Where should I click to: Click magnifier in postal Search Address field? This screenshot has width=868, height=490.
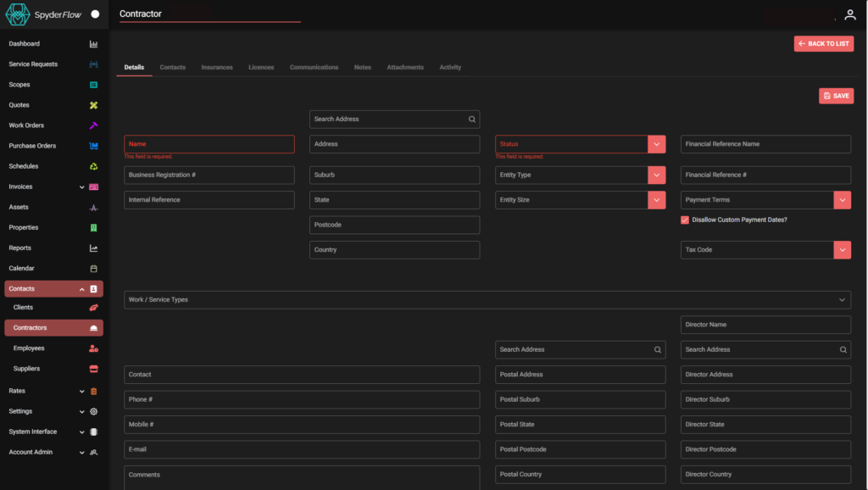pos(657,349)
